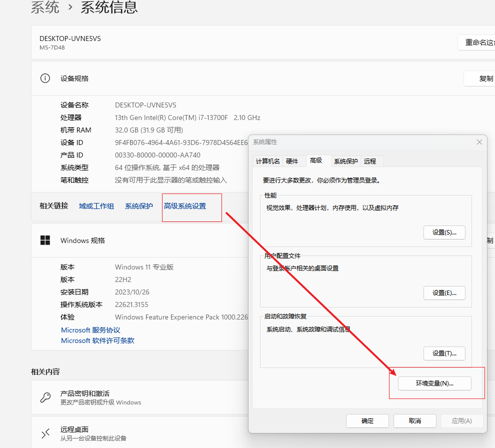The height and width of the screenshot is (448, 495).
Task: Select the 64 位操作系统 system type text
Action: [x=167, y=167]
